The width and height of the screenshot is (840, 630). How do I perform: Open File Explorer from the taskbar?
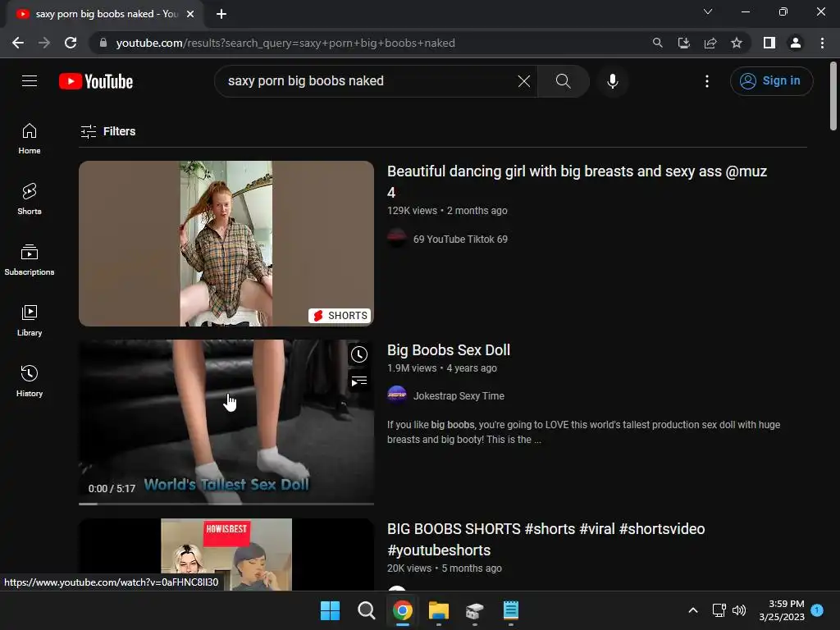[x=439, y=610]
